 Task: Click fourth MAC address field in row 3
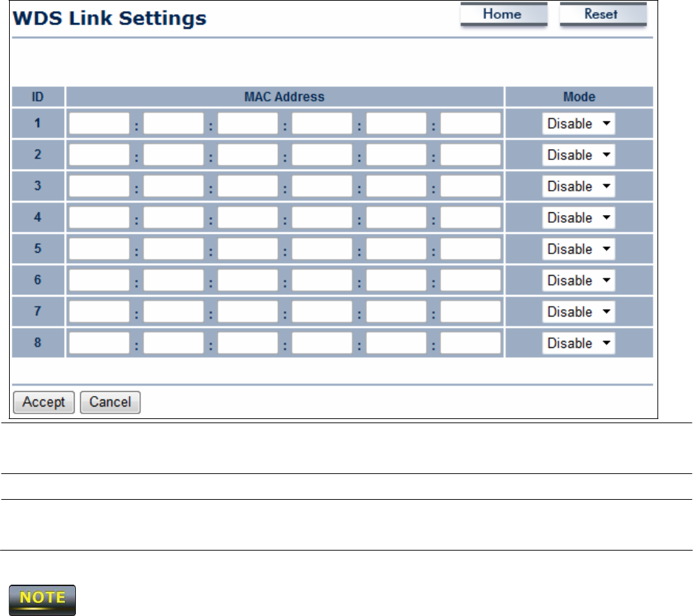pos(322,186)
